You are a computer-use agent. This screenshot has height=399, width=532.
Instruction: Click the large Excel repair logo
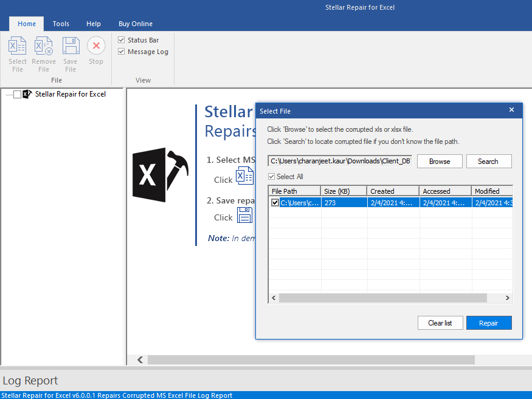(160, 175)
